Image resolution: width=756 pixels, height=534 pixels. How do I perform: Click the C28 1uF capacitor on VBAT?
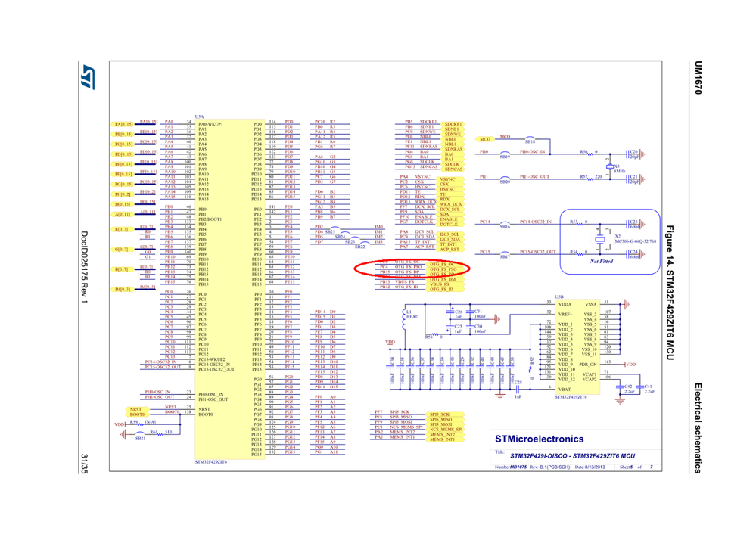tap(518, 389)
